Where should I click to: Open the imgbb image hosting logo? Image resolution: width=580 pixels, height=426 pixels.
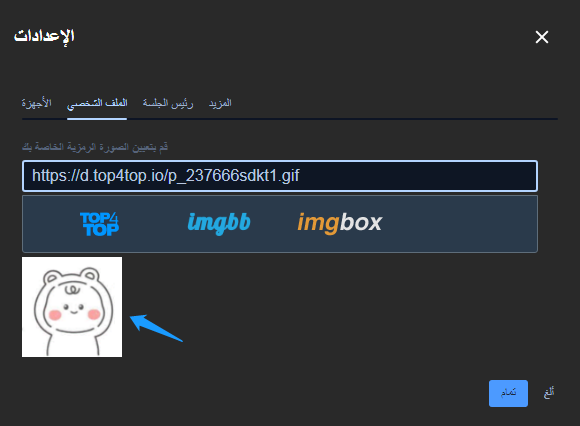click(x=219, y=223)
